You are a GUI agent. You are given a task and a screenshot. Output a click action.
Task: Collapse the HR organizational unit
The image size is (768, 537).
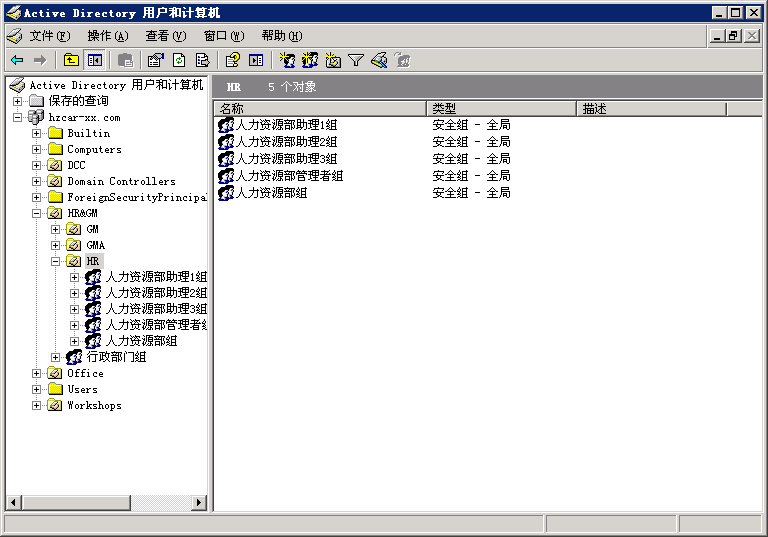pyautogui.click(x=56, y=261)
